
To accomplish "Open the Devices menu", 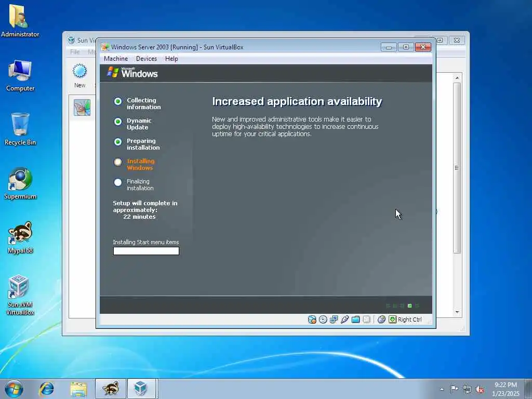I will pos(147,59).
